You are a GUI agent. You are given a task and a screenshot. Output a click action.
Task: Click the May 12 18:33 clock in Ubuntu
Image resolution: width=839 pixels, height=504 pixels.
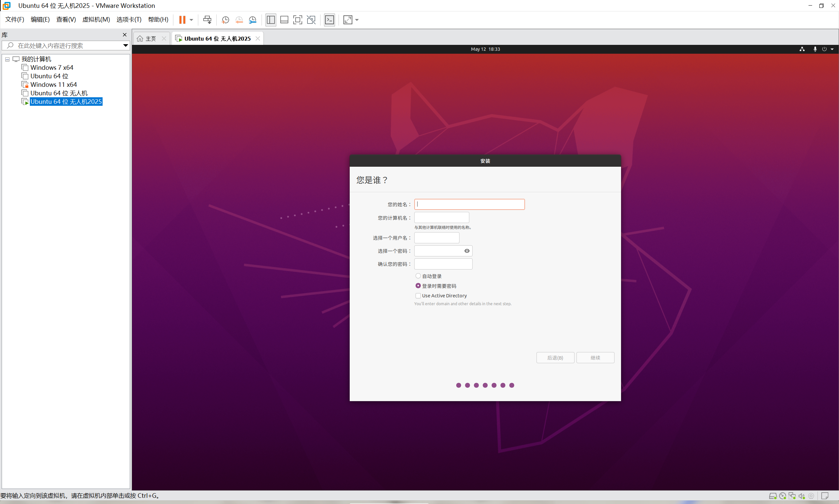(485, 49)
